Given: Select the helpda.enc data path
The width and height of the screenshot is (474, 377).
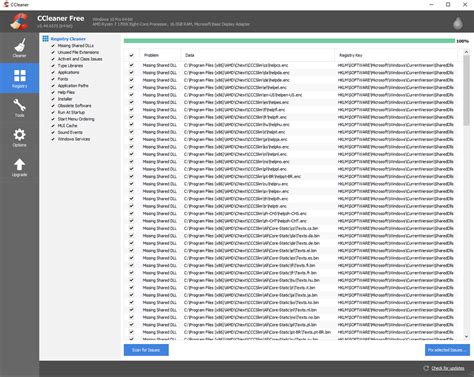Looking at the screenshot, I should pos(237,73).
